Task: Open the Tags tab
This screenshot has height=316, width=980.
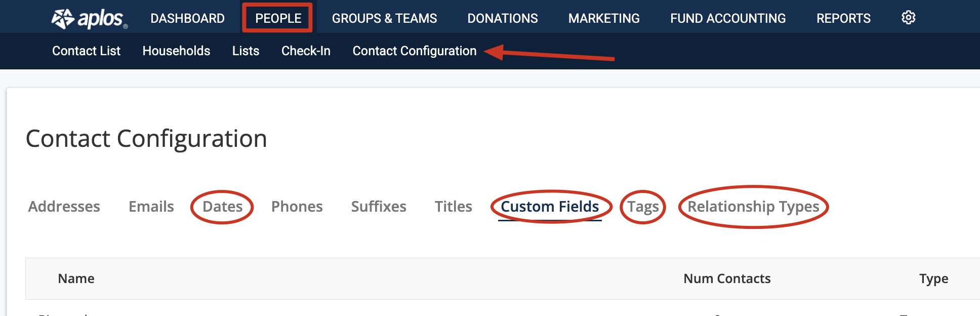Action: [x=643, y=207]
